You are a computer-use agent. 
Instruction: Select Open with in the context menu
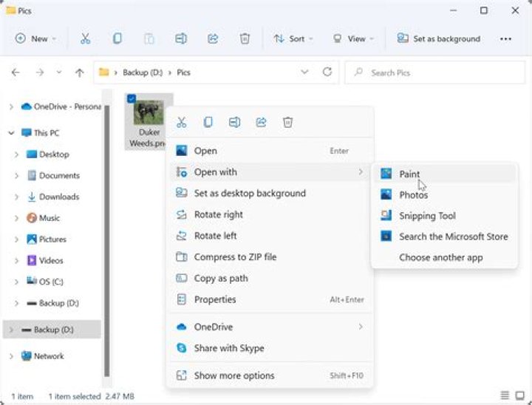pos(270,172)
